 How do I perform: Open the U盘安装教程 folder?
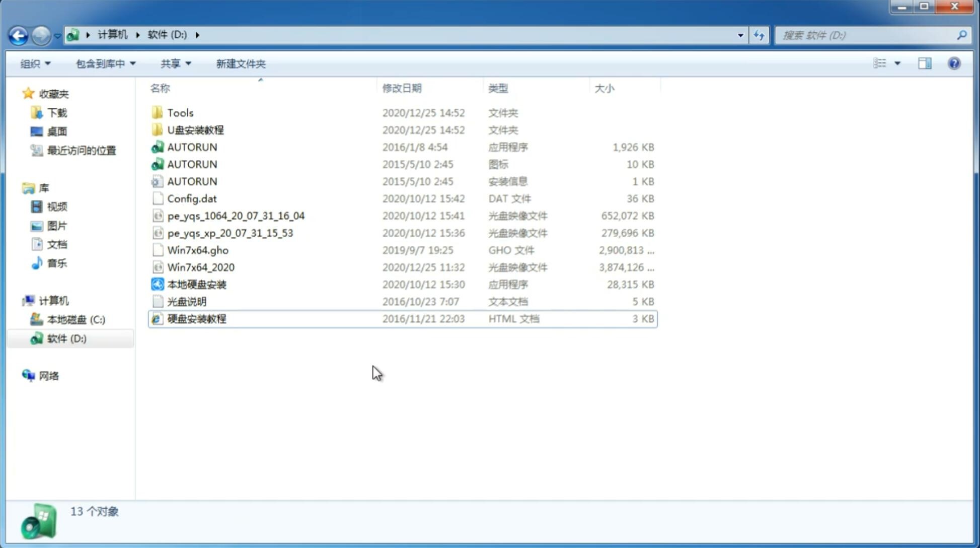[195, 129]
